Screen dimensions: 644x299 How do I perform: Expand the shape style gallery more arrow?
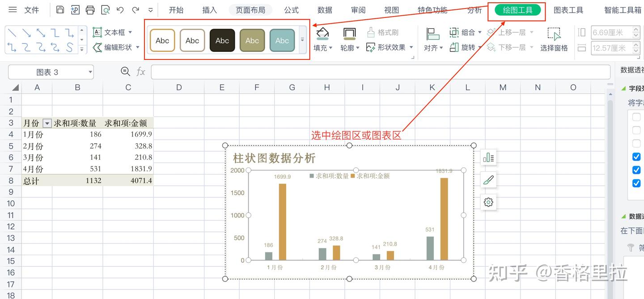coord(302,39)
